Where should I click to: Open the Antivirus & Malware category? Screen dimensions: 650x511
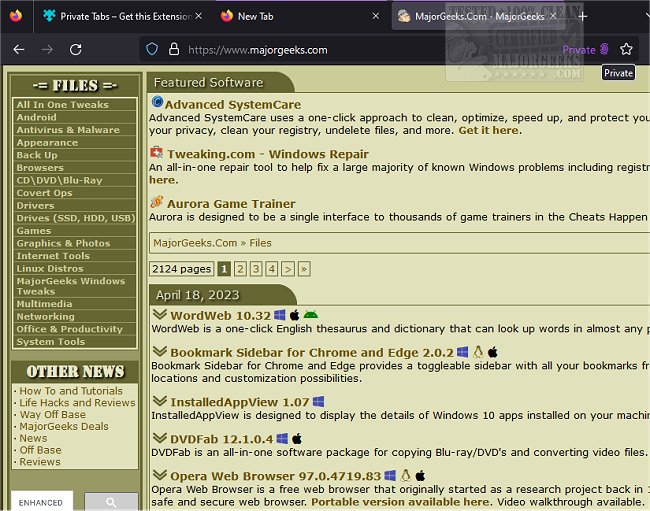coord(68,130)
